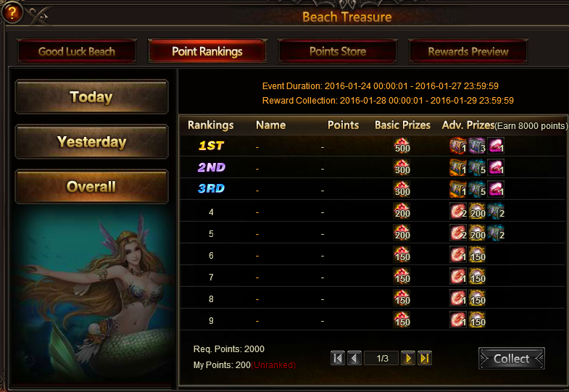Screen dimensions: 569x392
Task: Click the 200 gold coin icon in rank 4 row
Action: click(x=477, y=211)
